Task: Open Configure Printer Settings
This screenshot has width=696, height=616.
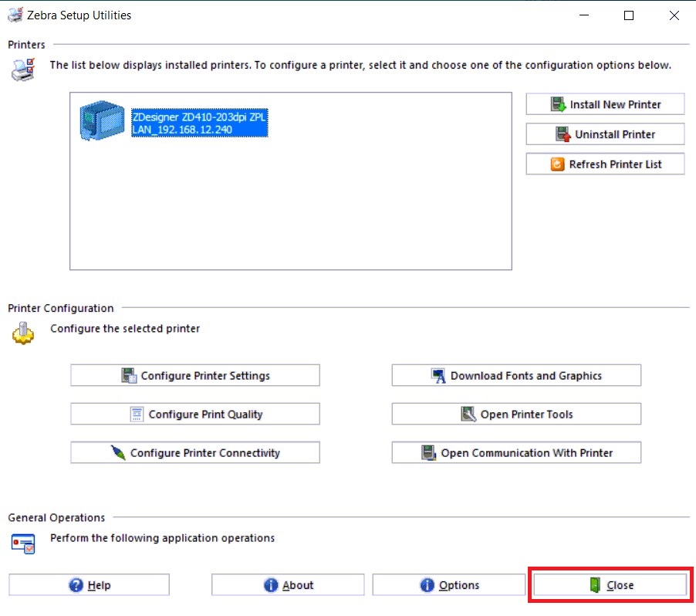Action: click(195, 375)
